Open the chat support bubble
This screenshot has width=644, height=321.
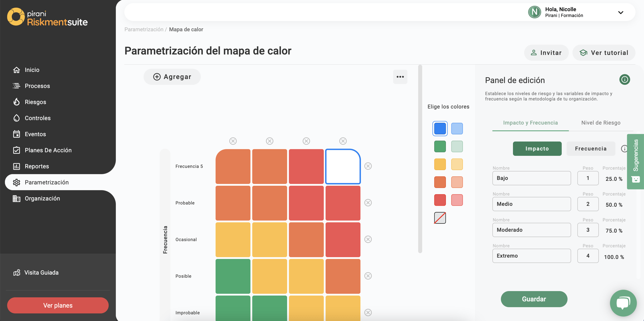click(623, 303)
